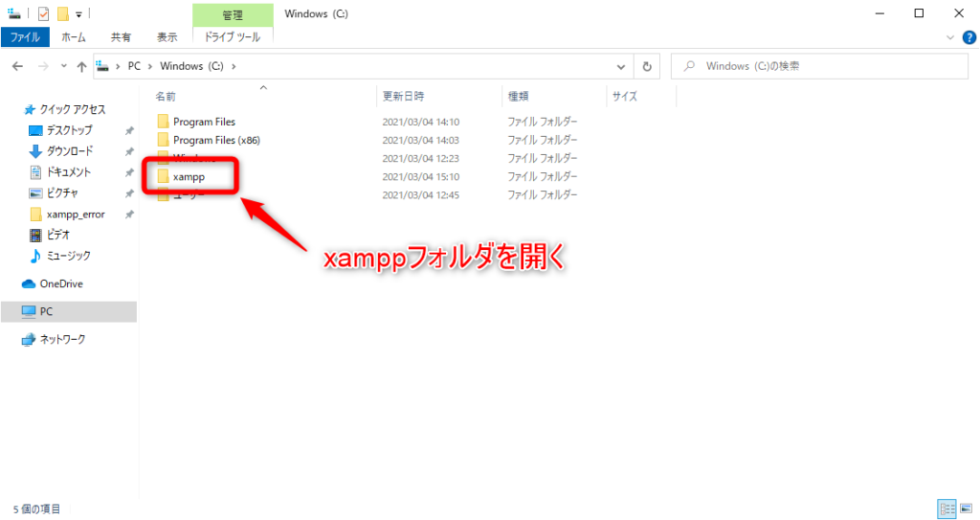Screen dimensions: 980x520
Task: Go up one folder level
Action: tap(81, 66)
